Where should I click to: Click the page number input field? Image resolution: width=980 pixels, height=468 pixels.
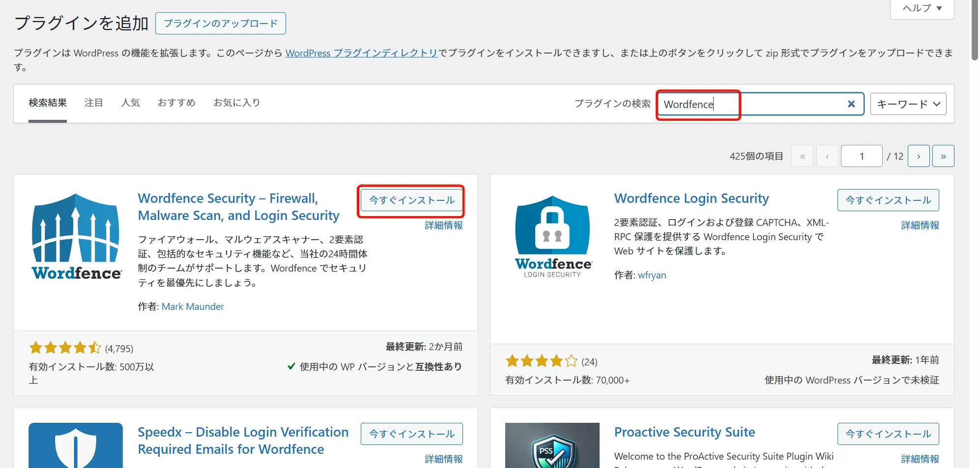pos(861,156)
